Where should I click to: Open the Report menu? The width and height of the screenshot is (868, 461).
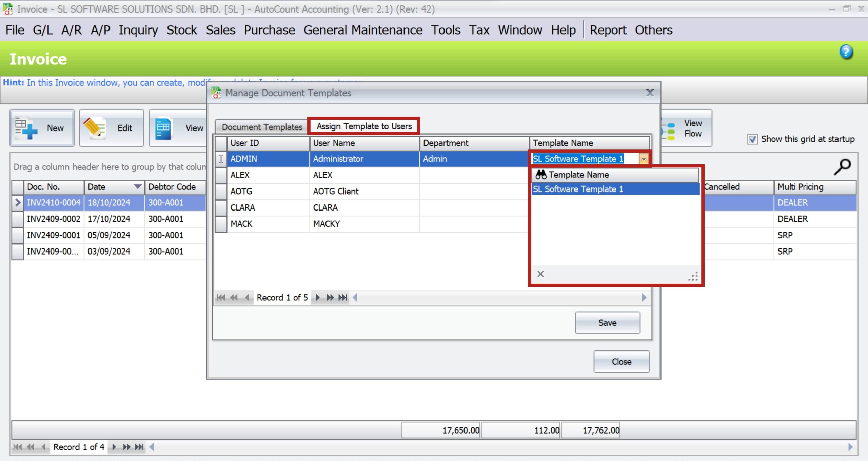click(x=608, y=30)
